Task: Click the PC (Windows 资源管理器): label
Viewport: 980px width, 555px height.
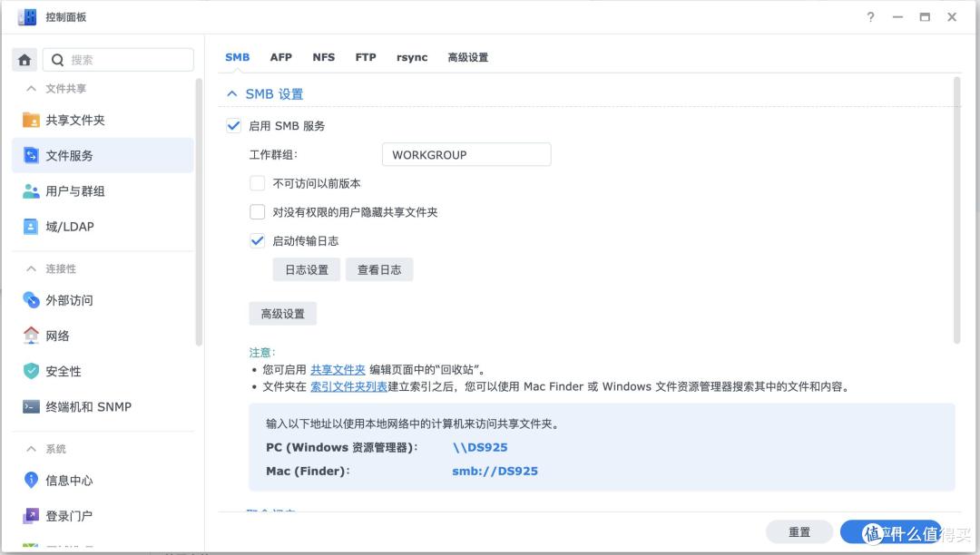Action: click(342, 448)
